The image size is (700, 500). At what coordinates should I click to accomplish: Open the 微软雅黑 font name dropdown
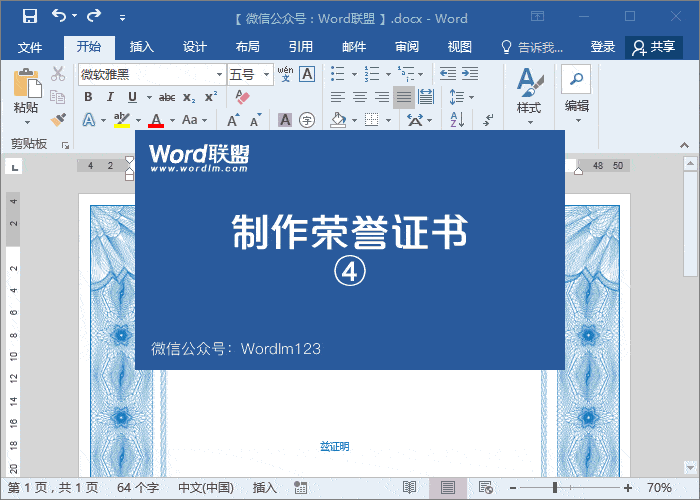[x=219, y=75]
